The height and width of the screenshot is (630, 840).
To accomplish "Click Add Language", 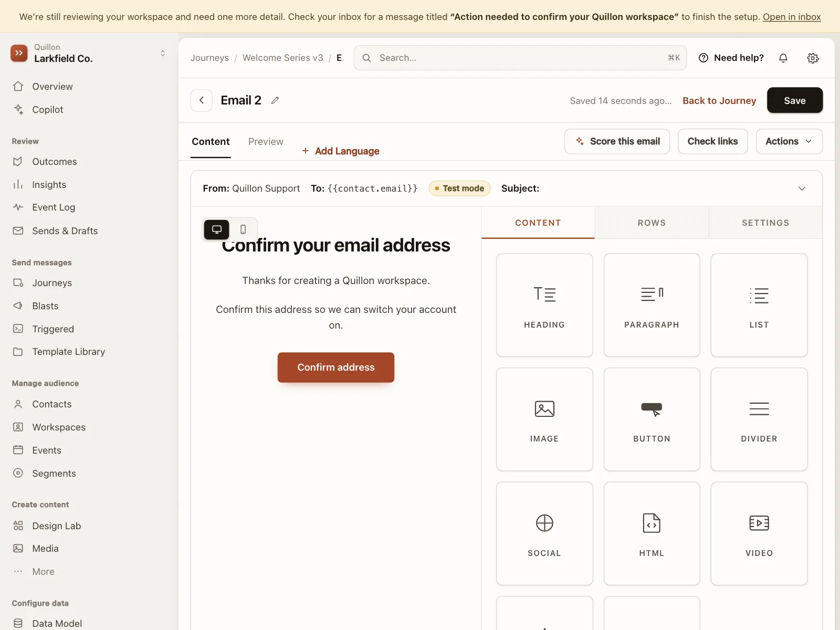I will pos(341,151).
